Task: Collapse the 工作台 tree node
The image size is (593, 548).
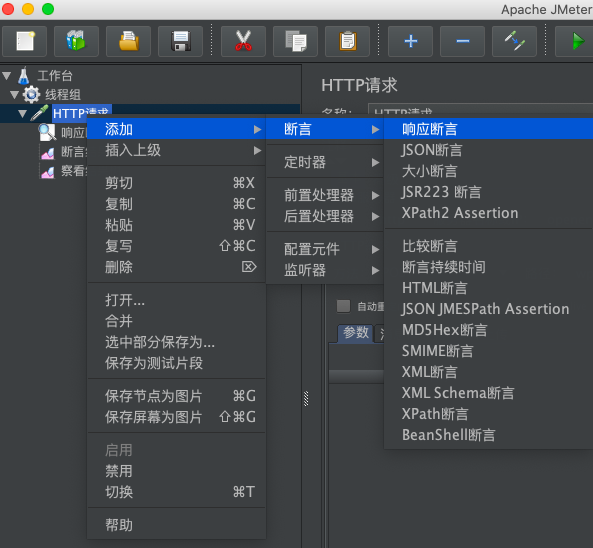Action: [6, 76]
